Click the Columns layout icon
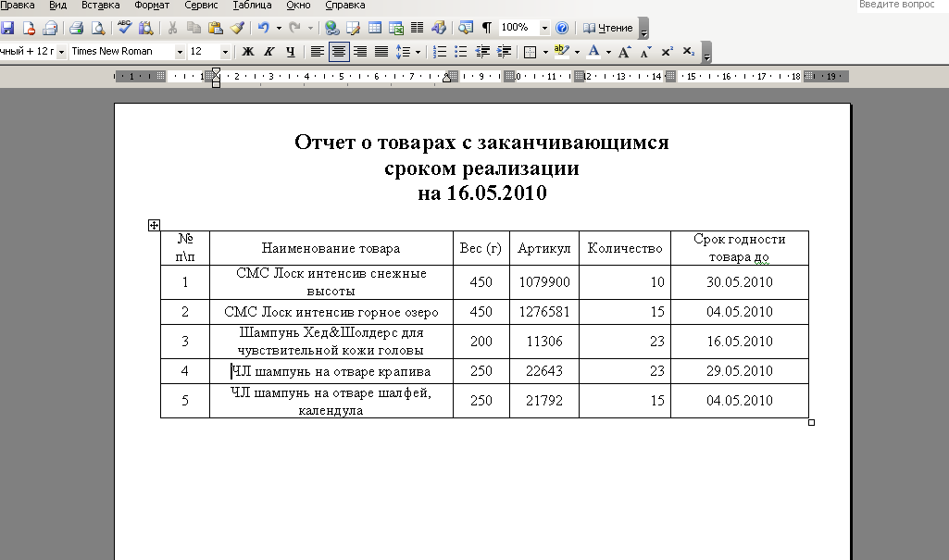 418,28
